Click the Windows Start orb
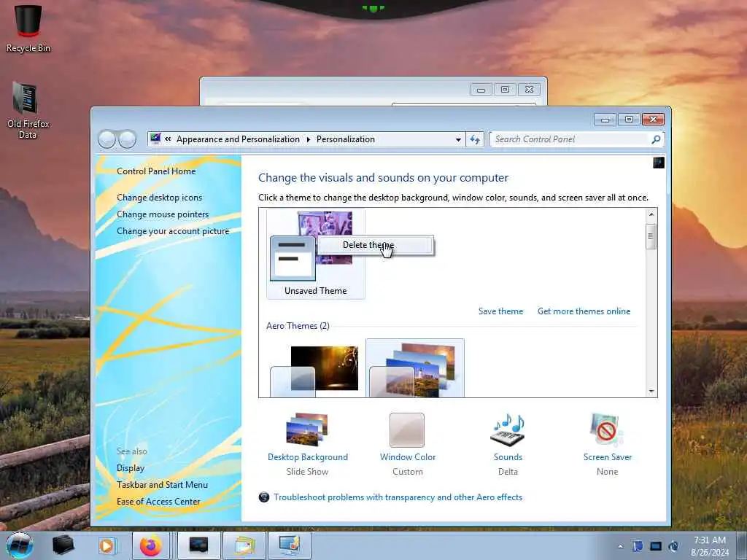The image size is (747, 560). (x=20, y=545)
